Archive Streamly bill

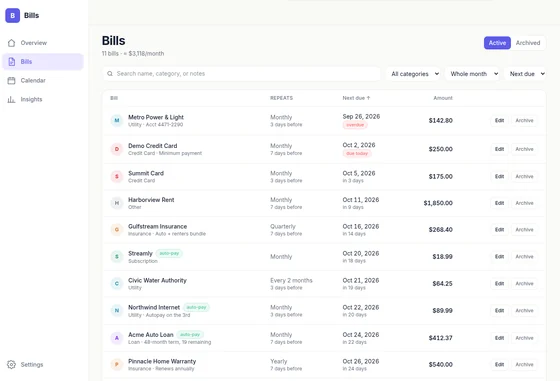524,256
